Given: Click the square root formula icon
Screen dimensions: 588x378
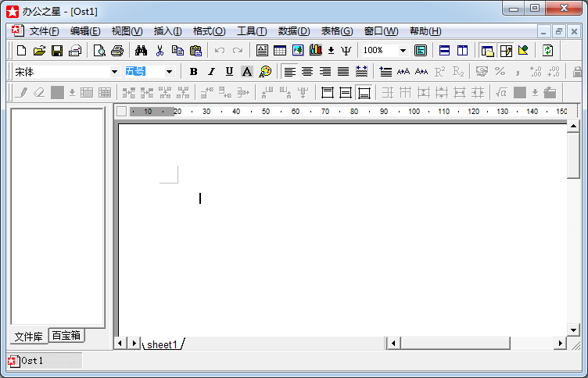Looking at the screenshot, I should point(501,92).
